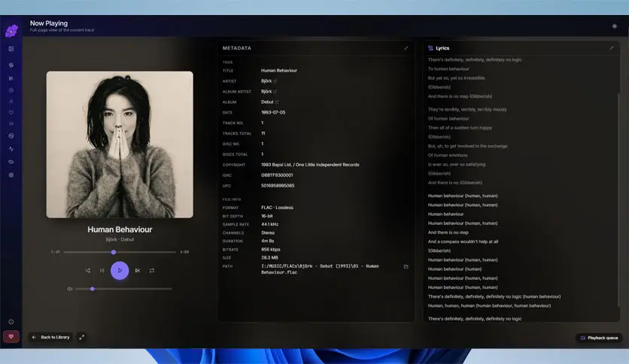Expand the Metadata panel with its corner icon

[x=406, y=48]
